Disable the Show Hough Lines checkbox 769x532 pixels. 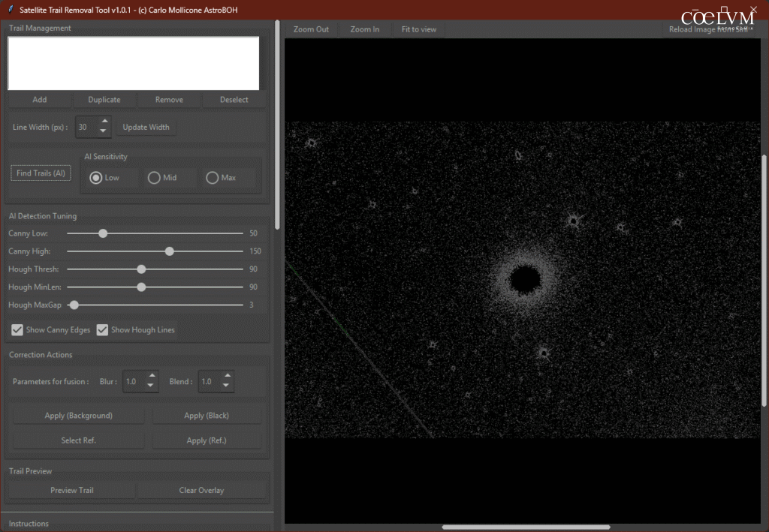[x=103, y=330]
